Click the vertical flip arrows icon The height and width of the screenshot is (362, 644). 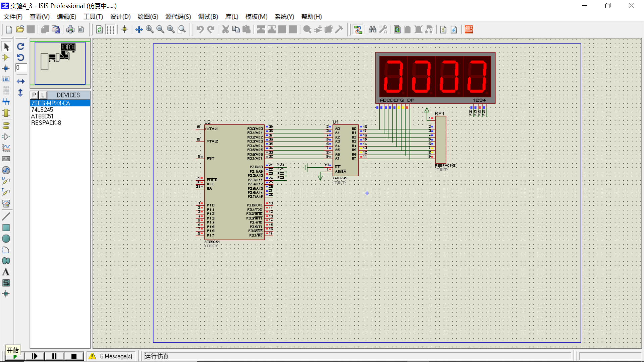pos(21,93)
